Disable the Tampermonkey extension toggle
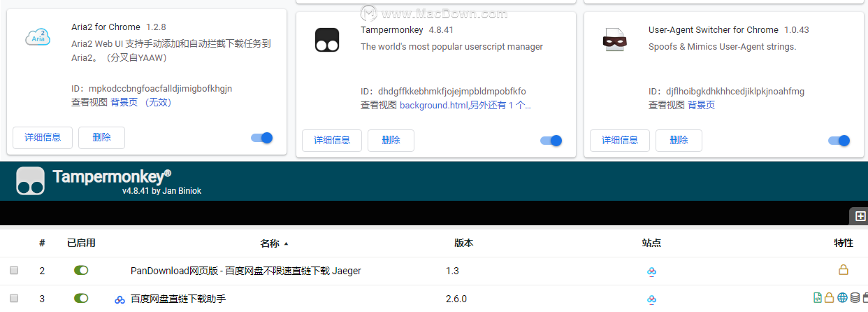The image size is (868, 312). pyautogui.click(x=551, y=141)
